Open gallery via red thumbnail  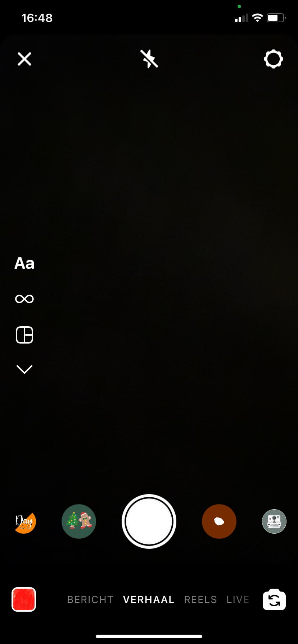point(24,599)
